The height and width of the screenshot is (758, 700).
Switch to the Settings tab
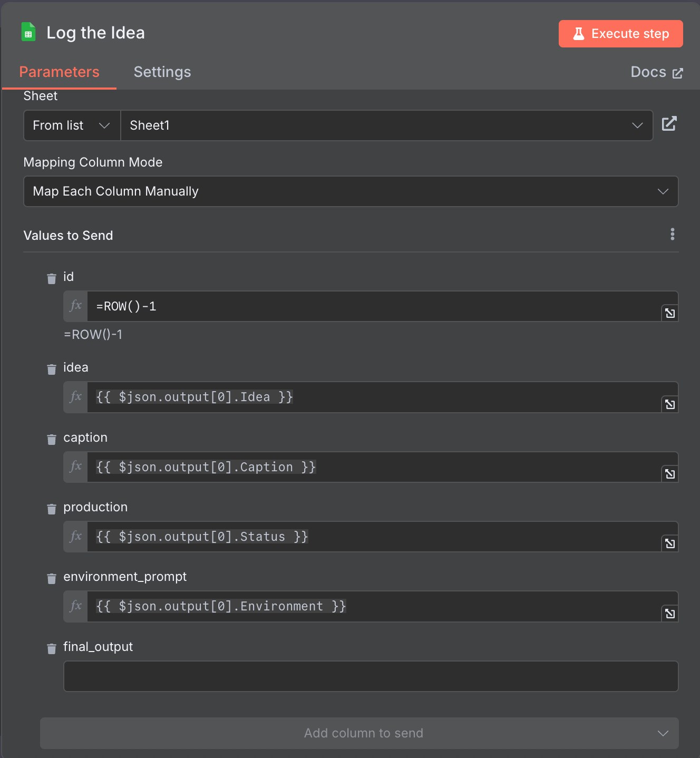(x=162, y=72)
